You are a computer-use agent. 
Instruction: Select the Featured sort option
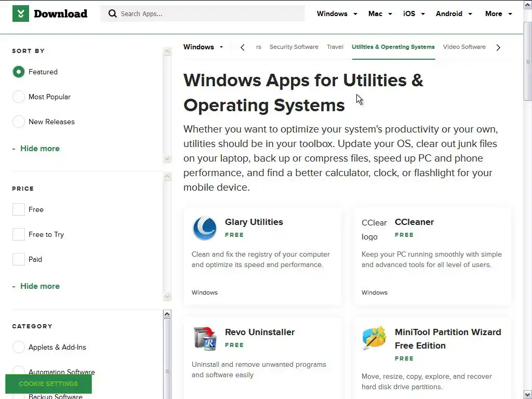click(x=19, y=72)
